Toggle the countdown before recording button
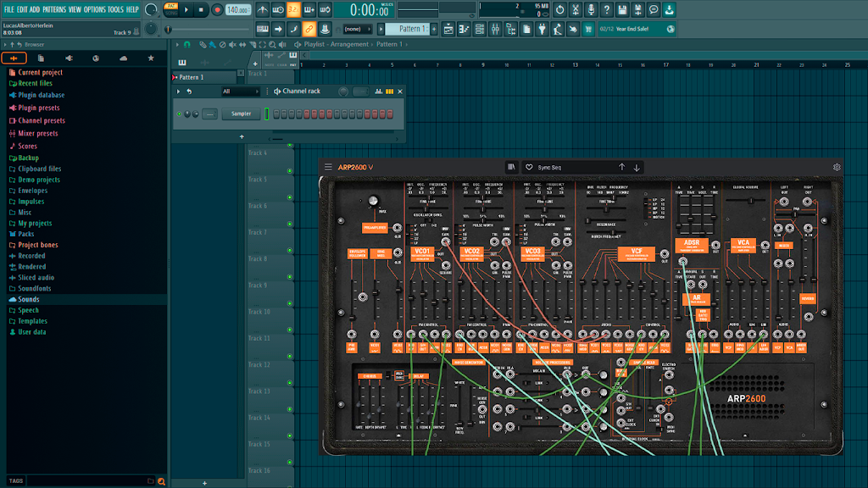The image size is (868, 488). coord(293,9)
